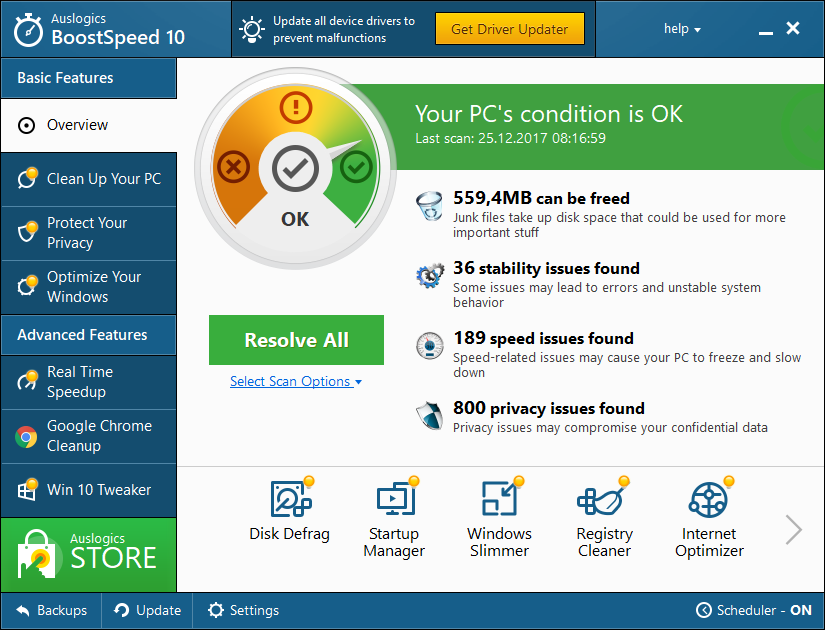Click the warning exclamation gauge icon
825x630 pixels.
coord(296,108)
